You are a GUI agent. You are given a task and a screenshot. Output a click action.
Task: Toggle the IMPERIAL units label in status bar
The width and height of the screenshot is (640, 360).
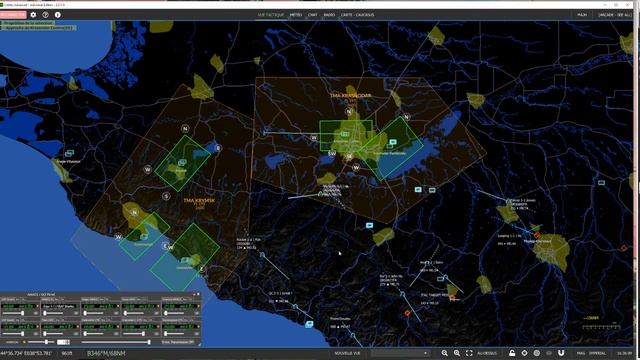597,353
